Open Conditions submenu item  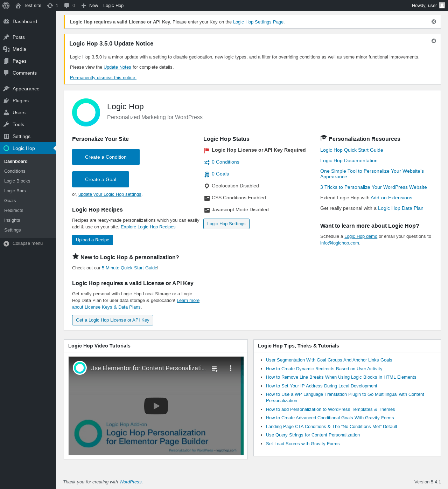tap(15, 171)
